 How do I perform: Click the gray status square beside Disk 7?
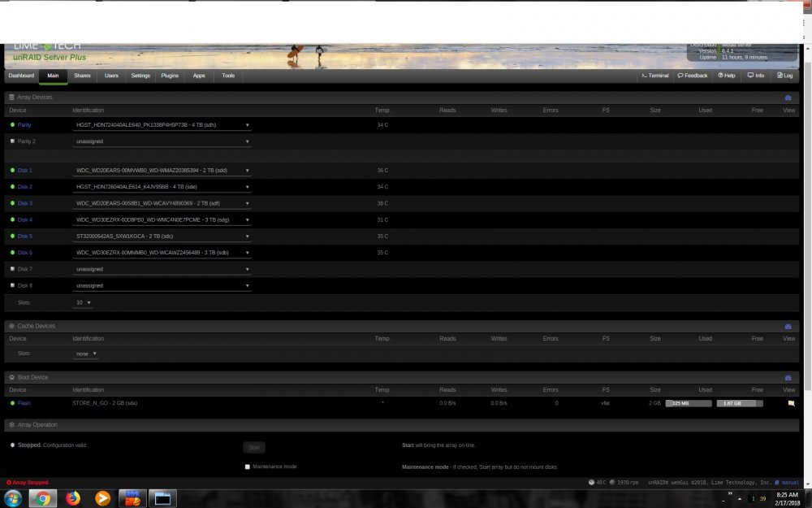click(x=12, y=269)
